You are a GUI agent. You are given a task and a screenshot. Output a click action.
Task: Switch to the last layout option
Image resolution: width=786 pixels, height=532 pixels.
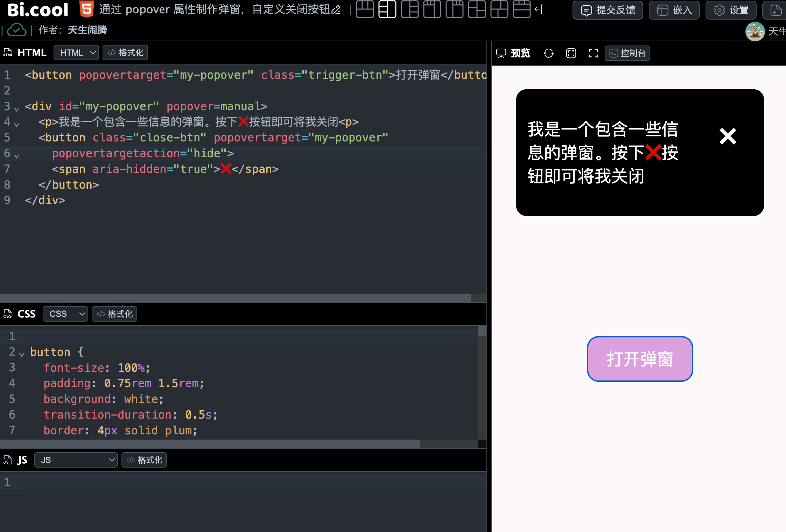coord(521,9)
